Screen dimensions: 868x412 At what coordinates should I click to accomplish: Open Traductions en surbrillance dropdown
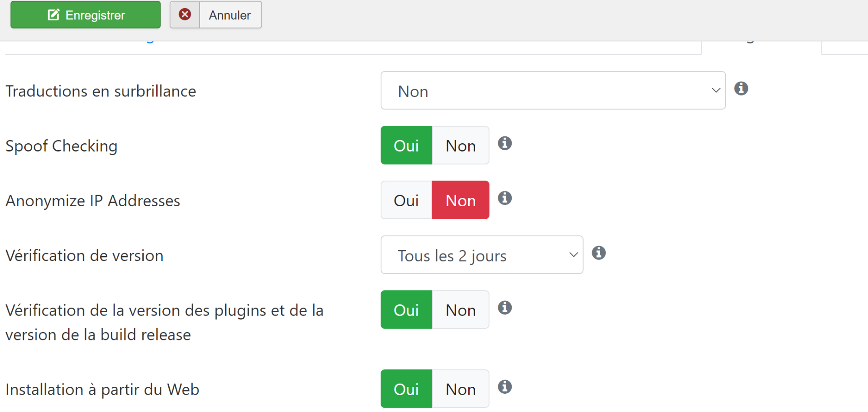tap(553, 90)
